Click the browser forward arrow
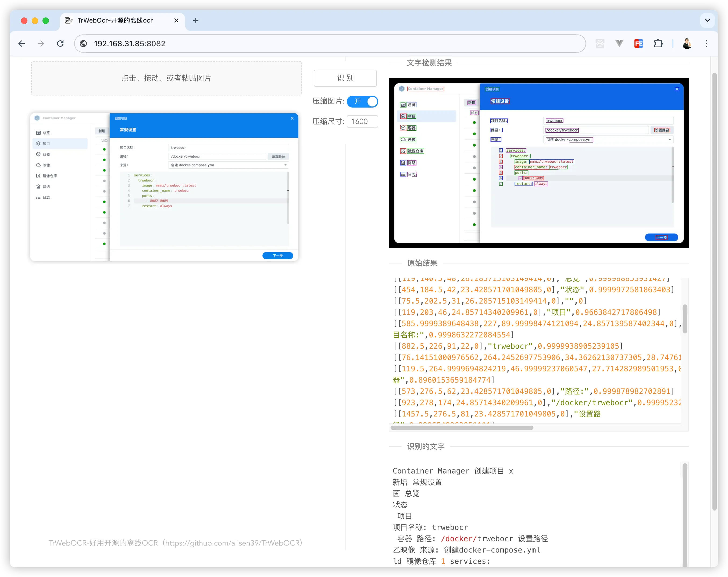 pyautogui.click(x=41, y=44)
